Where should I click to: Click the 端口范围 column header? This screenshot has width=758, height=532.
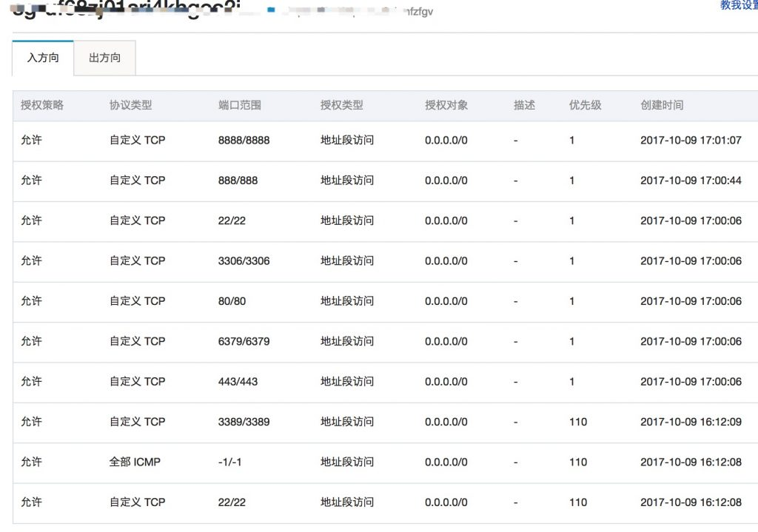(240, 105)
